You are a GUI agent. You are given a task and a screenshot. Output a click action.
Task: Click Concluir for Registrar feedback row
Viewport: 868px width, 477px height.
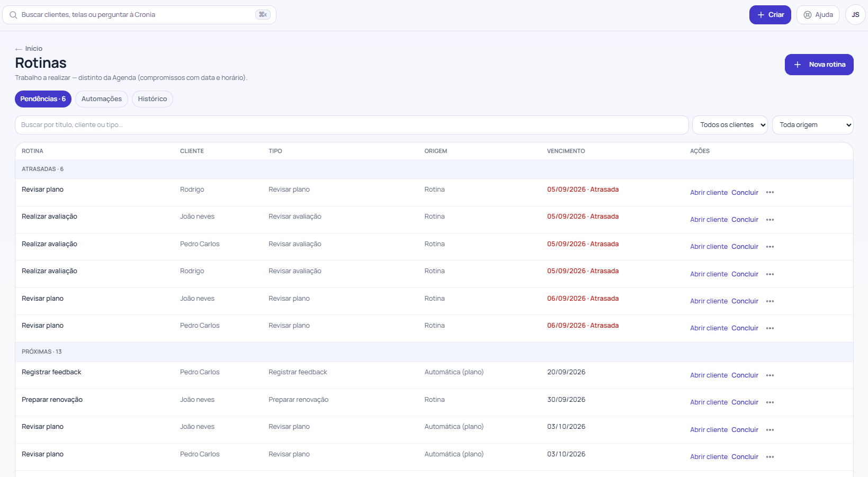click(745, 375)
